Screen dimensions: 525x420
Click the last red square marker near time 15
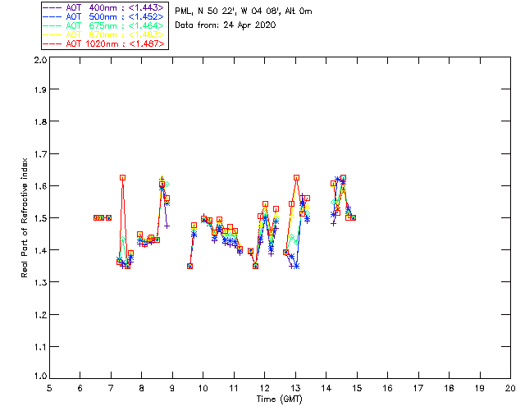pos(352,217)
